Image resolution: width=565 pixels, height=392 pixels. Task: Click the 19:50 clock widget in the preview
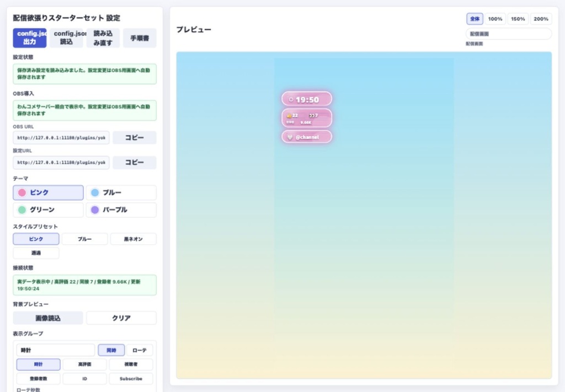pos(307,99)
